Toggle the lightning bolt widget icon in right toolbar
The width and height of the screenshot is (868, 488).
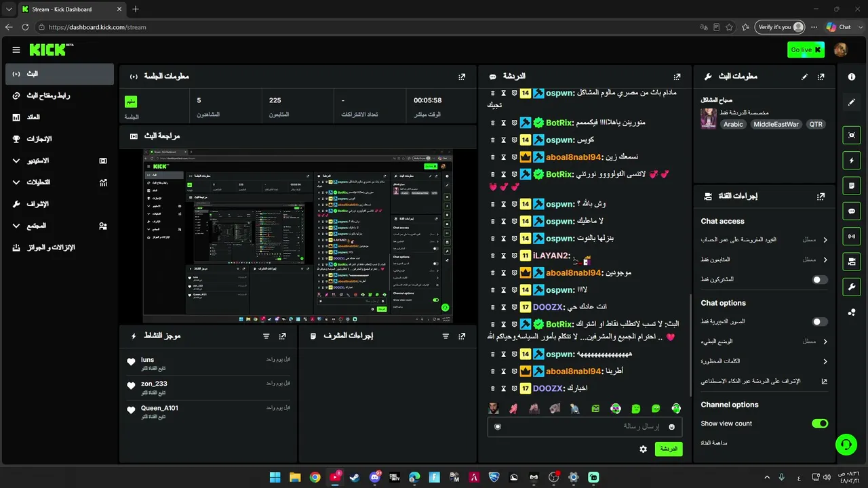[852, 161]
